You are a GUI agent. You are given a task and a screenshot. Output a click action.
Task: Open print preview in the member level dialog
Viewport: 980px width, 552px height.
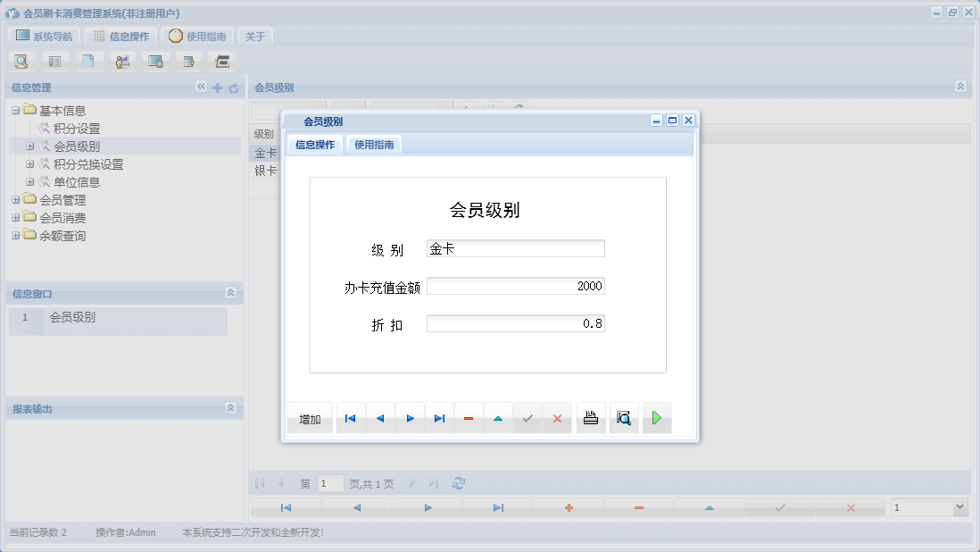coord(623,417)
